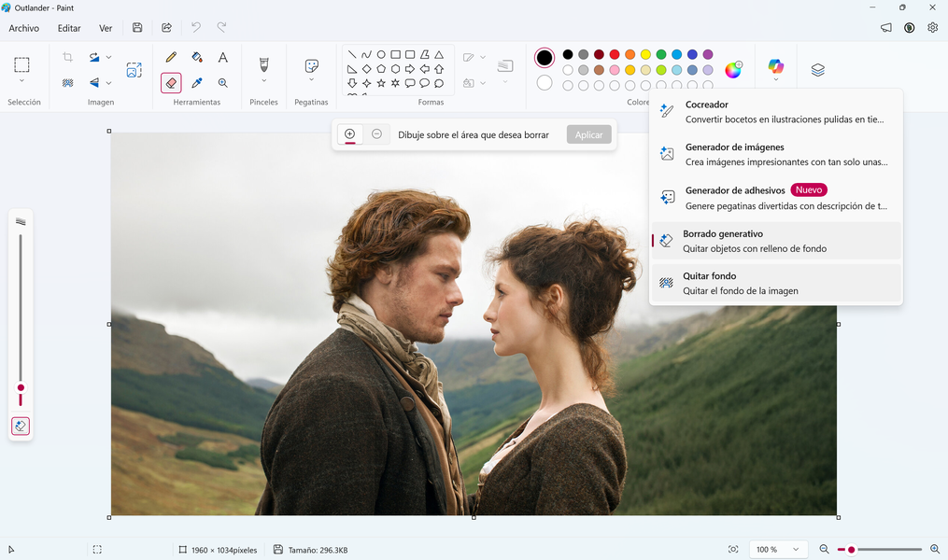Expand the Brushes dropdown chevron
Viewport: 948px width, 560px height.
[x=263, y=81]
